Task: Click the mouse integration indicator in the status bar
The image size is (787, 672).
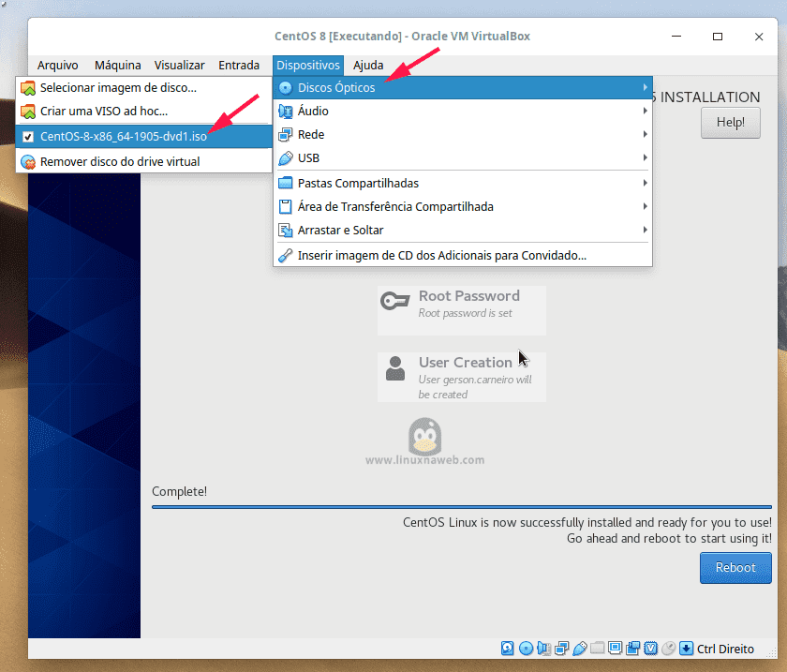Action: [669, 649]
